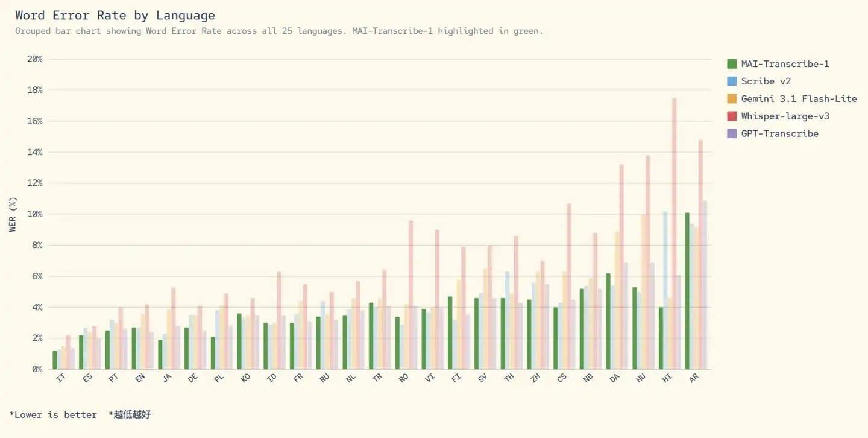Screen dimensions: 868x438
Task: Click the WER (%) axis title
Action: click(x=13, y=214)
